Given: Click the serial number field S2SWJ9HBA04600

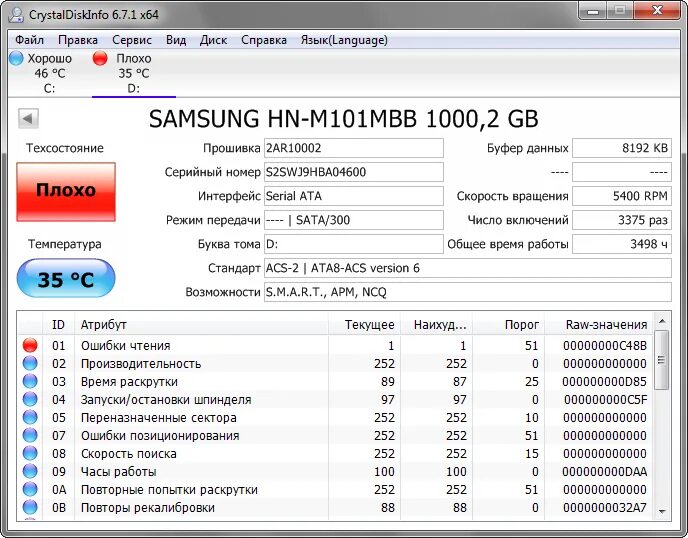Looking at the screenshot, I should (353, 172).
